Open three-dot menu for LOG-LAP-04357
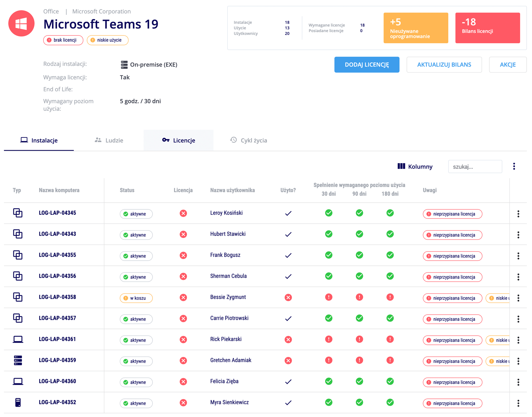 [x=518, y=319]
